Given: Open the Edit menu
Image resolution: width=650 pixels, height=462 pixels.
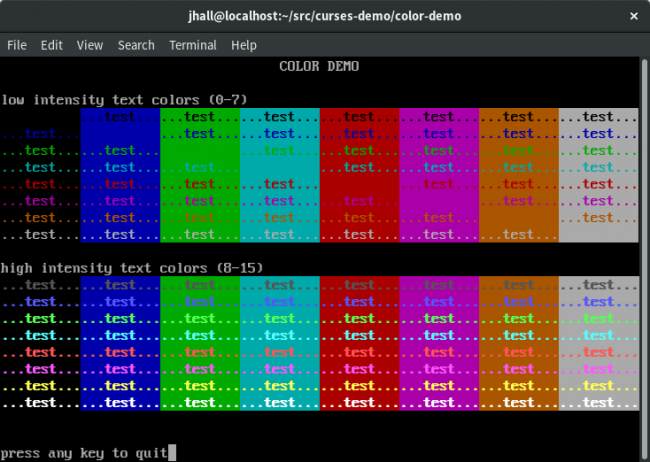Looking at the screenshot, I should pyautogui.click(x=51, y=45).
